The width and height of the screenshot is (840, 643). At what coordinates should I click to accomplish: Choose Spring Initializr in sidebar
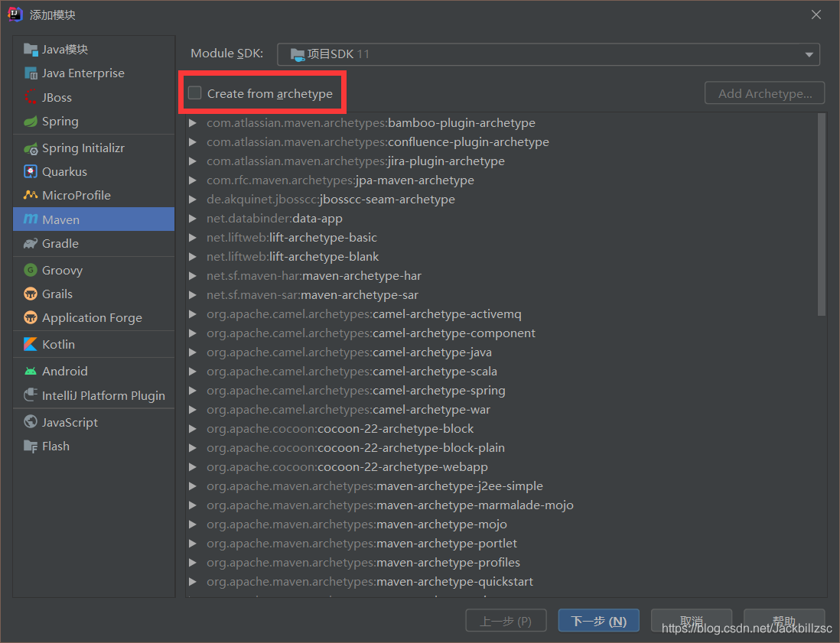click(x=94, y=148)
